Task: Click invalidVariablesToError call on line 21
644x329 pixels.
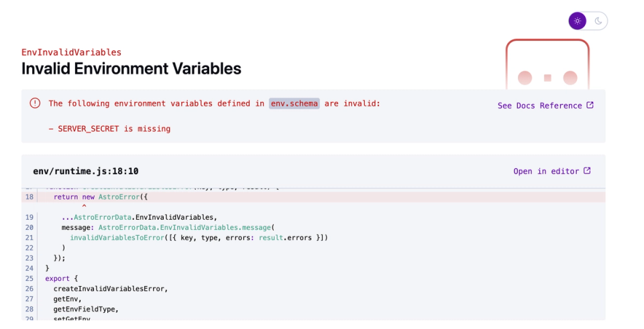Action: [x=118, y=237]
